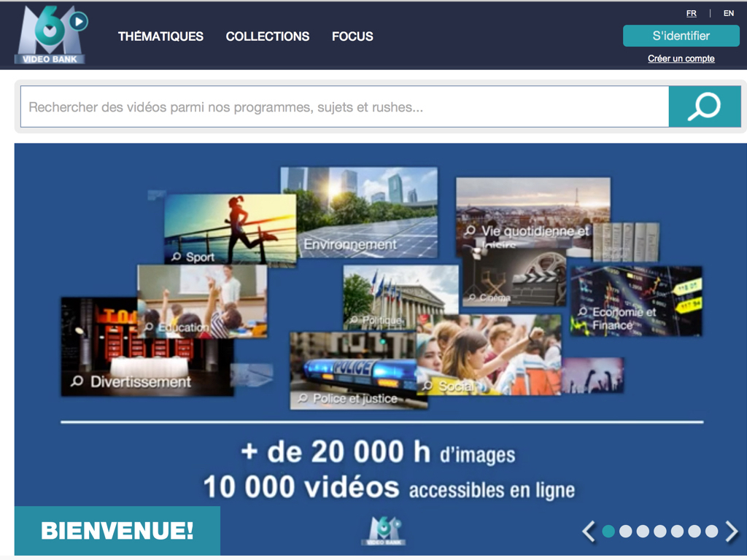Open the Environnement theme thumbnail
Screen dimensions: 747x560
point(360,213)
